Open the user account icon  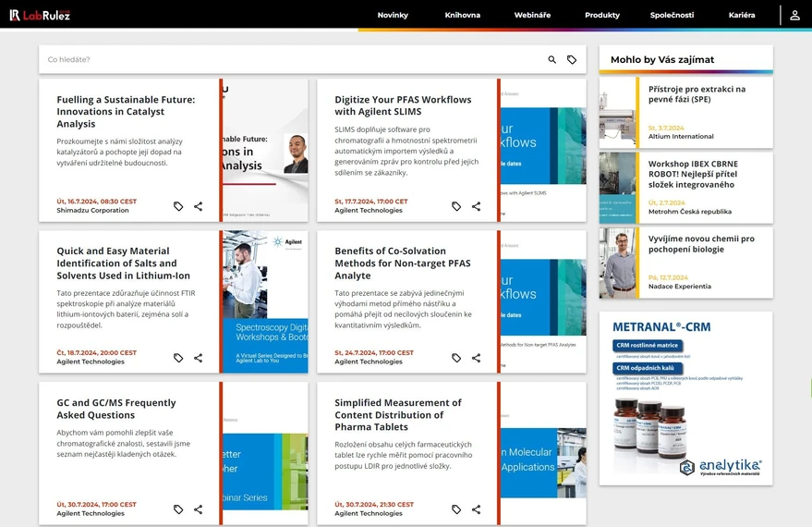[x=794, y=15]
